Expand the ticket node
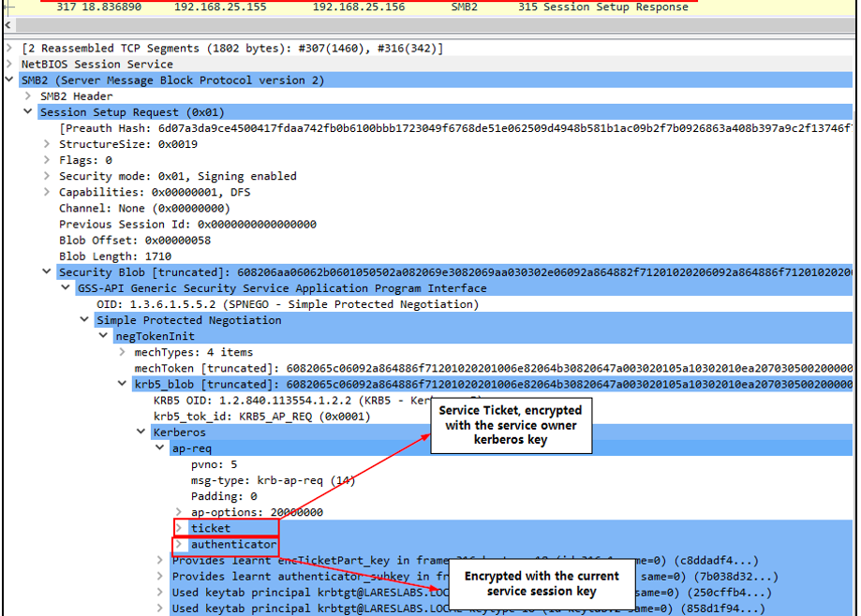Viewport: 861px width, 616px height. pos(179,528)
